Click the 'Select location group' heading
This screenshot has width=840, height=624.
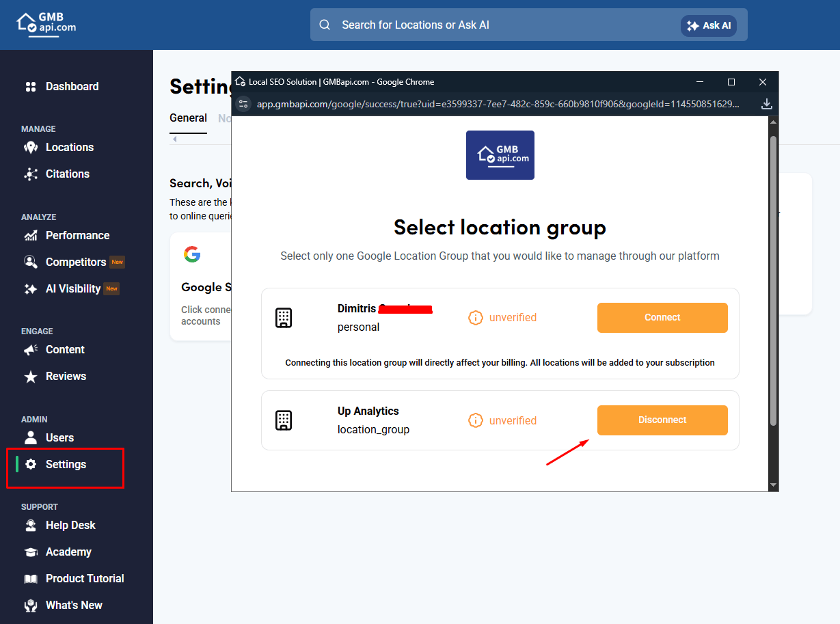[x=500, y=227]
